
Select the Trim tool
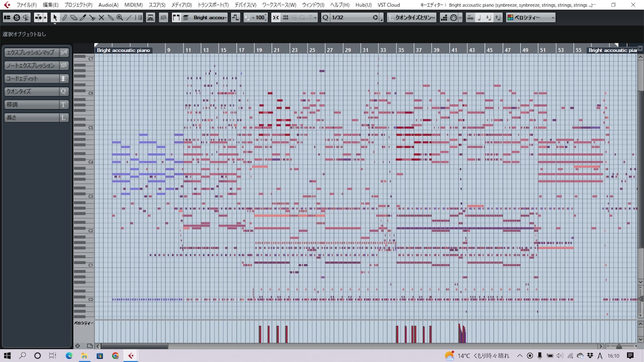click(83, 17)
